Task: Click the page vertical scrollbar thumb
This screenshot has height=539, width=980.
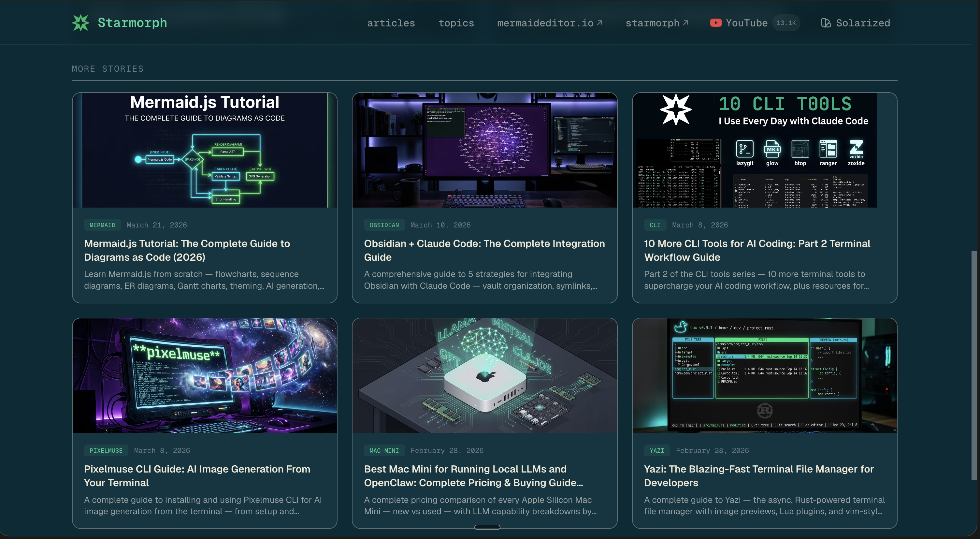Action: (x=973, y=365)
